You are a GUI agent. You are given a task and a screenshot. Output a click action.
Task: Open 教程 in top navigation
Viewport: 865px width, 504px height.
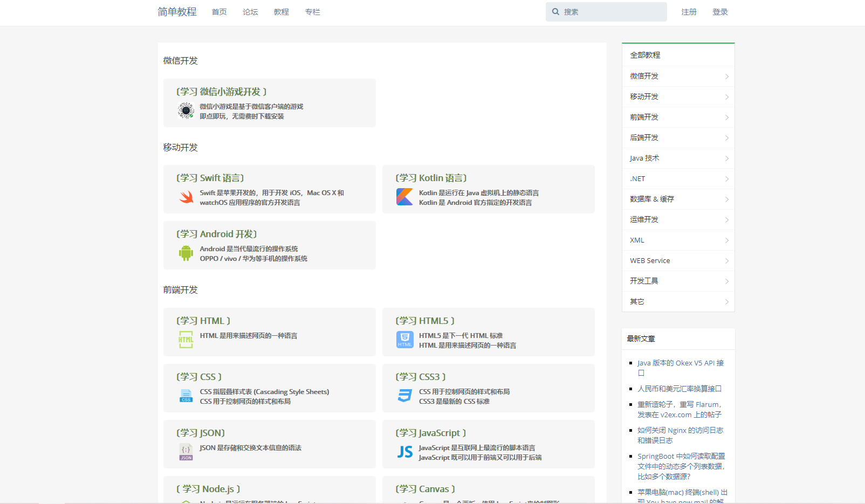tap(282, 12)
